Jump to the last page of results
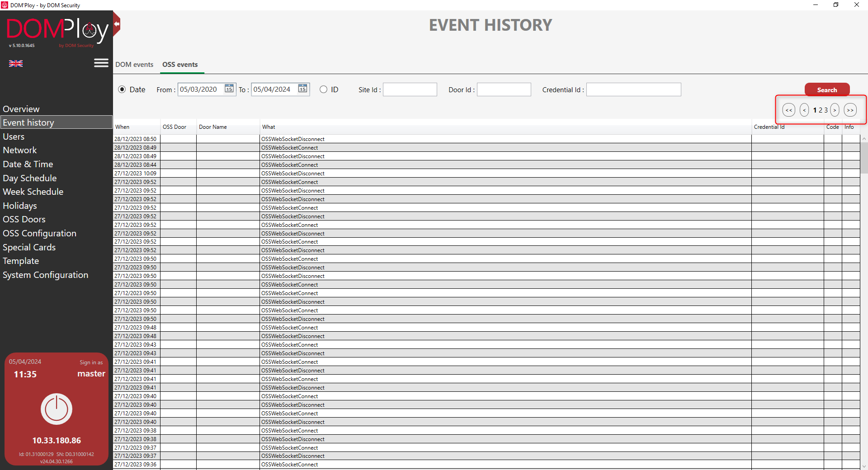This screenshot has width=868, height=470. (x=850, y=110)
